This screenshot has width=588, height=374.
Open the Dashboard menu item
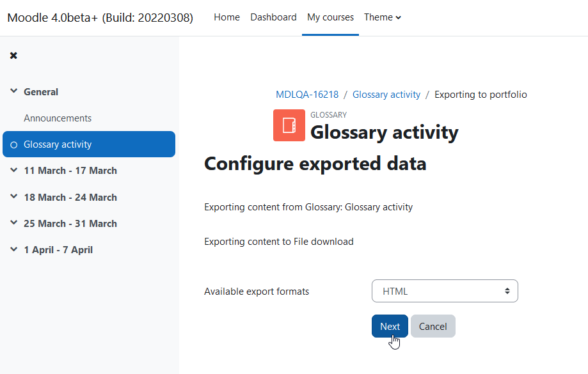tap(273, 17)
